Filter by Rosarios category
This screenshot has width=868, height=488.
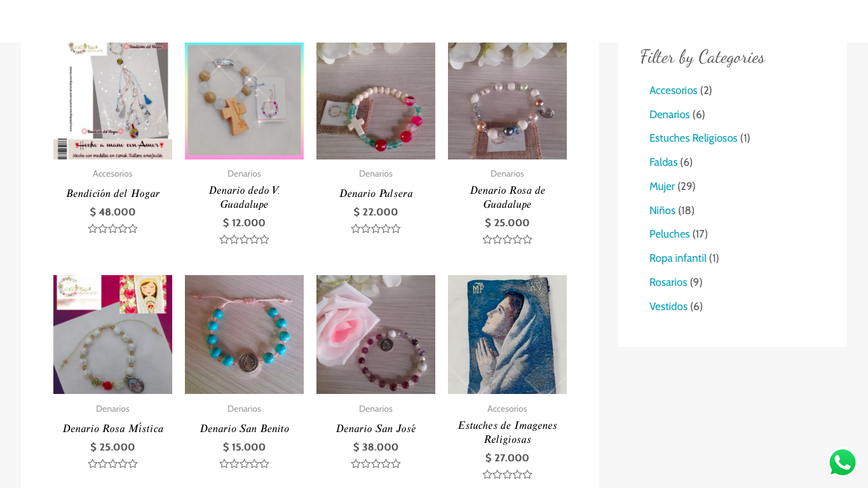tap(668, 282)
